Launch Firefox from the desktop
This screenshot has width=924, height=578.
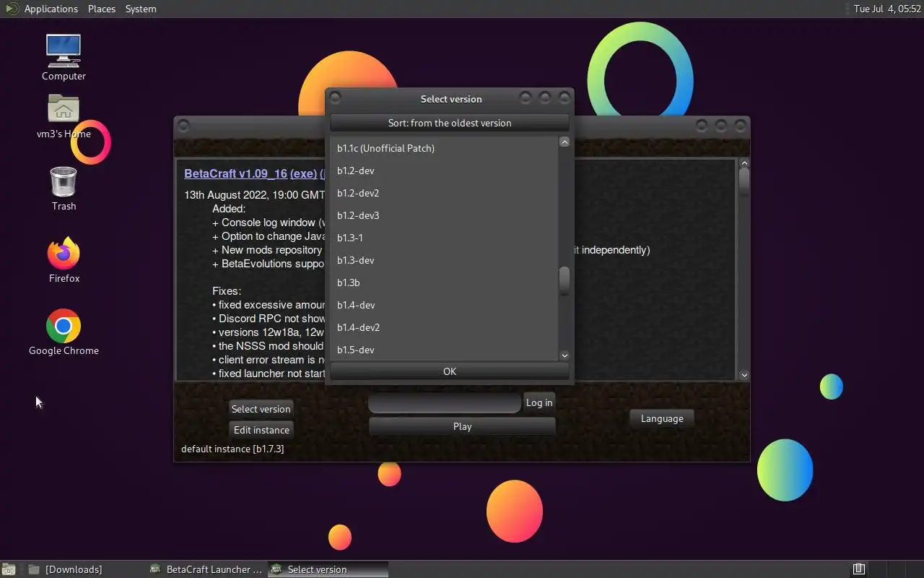pos(64,260)
